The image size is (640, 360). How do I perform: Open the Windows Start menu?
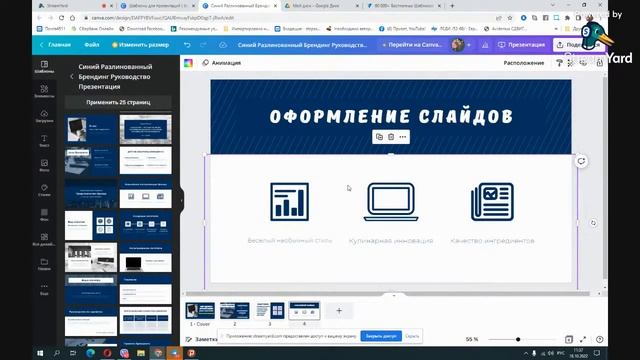coord(40,353)
